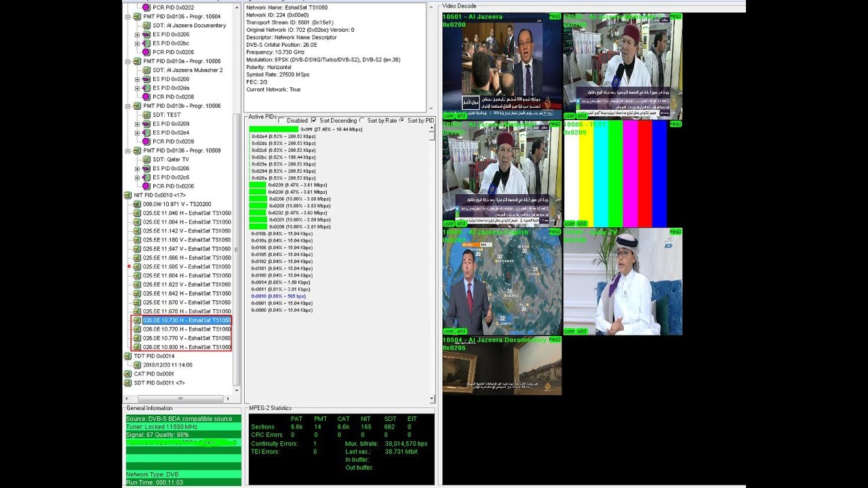The width and height of the screenshot is (868, 488).
Task: Click the video icon of ES PID 0x0208
Action: click(x=146, y=79)
